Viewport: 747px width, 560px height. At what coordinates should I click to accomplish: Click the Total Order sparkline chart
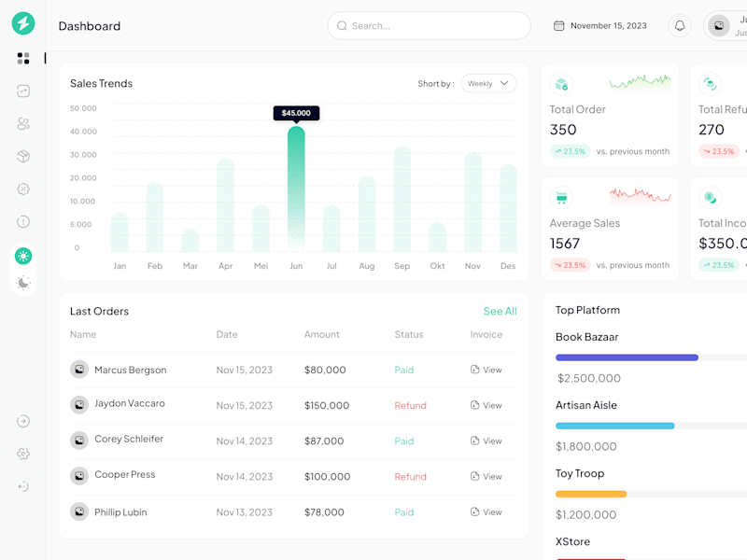640,82
